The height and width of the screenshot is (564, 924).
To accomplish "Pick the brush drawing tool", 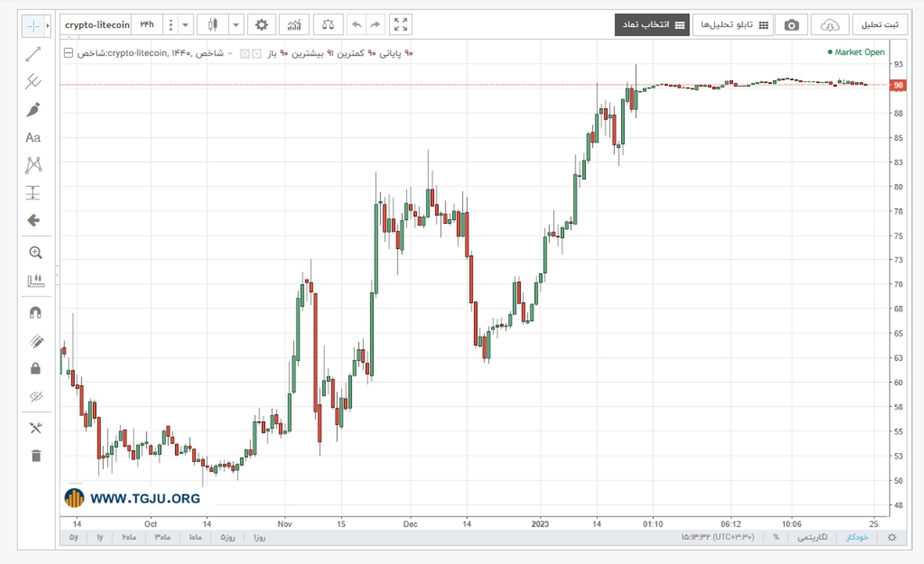I will (x=33, y=109).
